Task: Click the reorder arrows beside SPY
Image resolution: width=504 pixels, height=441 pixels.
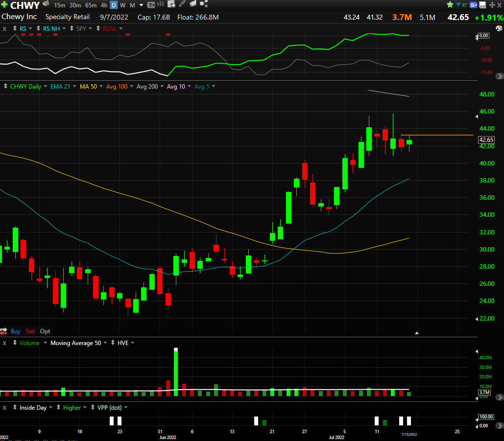Action: 72,28
